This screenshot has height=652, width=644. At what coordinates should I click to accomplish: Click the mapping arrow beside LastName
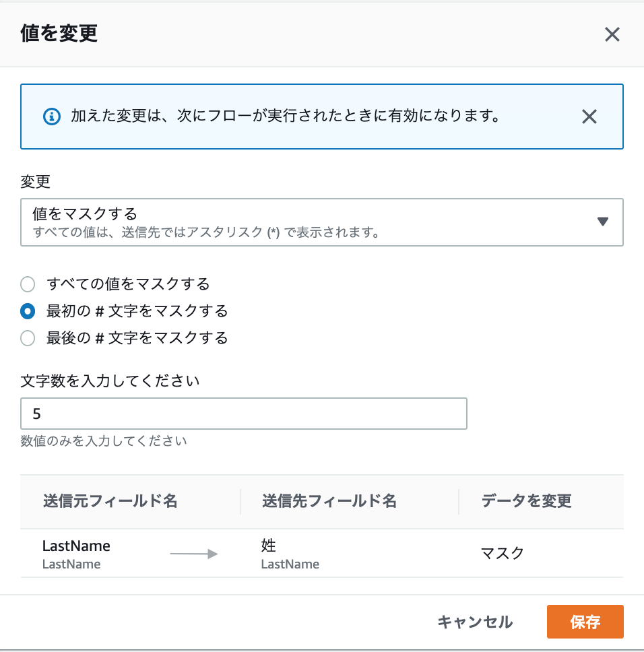pyautogui.click(x=194, y=554)
